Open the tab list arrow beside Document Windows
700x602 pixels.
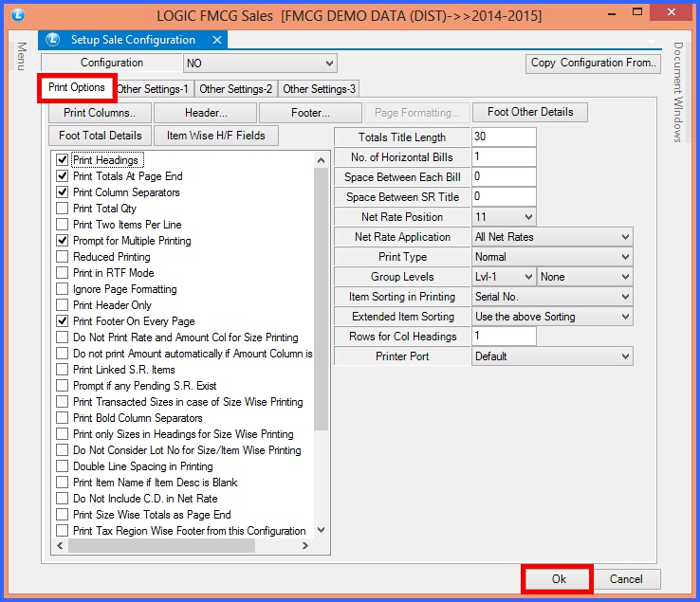coord(652,42)
